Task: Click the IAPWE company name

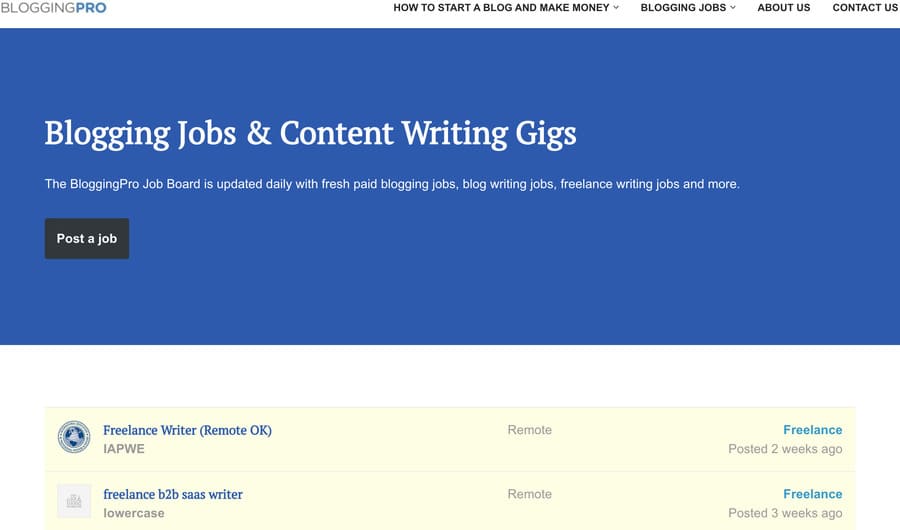Action: tap(124, 449)
